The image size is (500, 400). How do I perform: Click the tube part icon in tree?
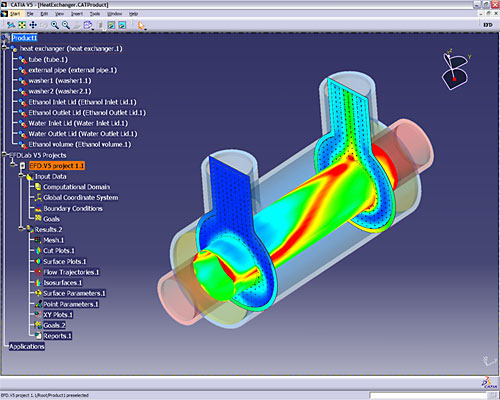(23, 60)
